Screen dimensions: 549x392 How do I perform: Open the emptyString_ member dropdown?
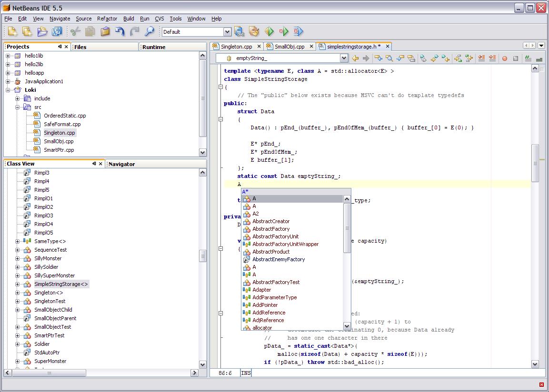344,58
